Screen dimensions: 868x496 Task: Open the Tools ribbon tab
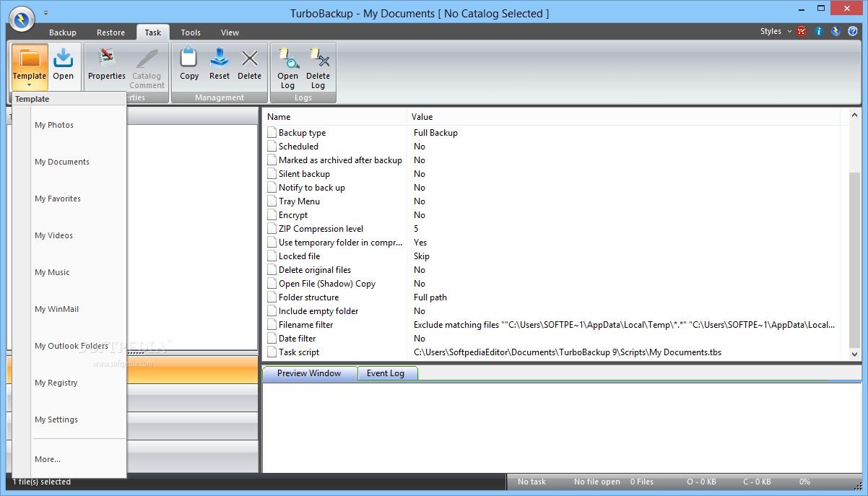[191, 32]
